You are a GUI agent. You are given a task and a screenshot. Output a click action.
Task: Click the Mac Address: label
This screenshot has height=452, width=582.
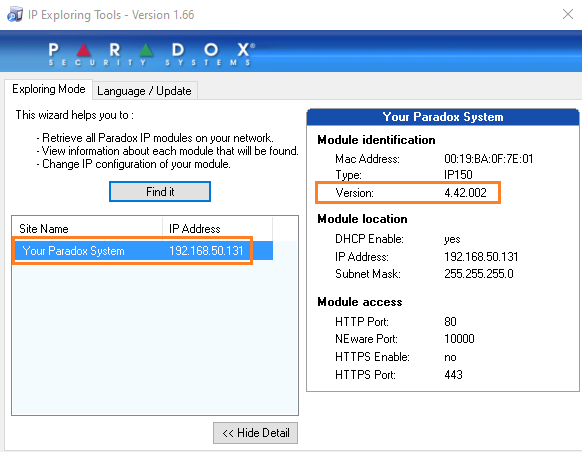367,159
